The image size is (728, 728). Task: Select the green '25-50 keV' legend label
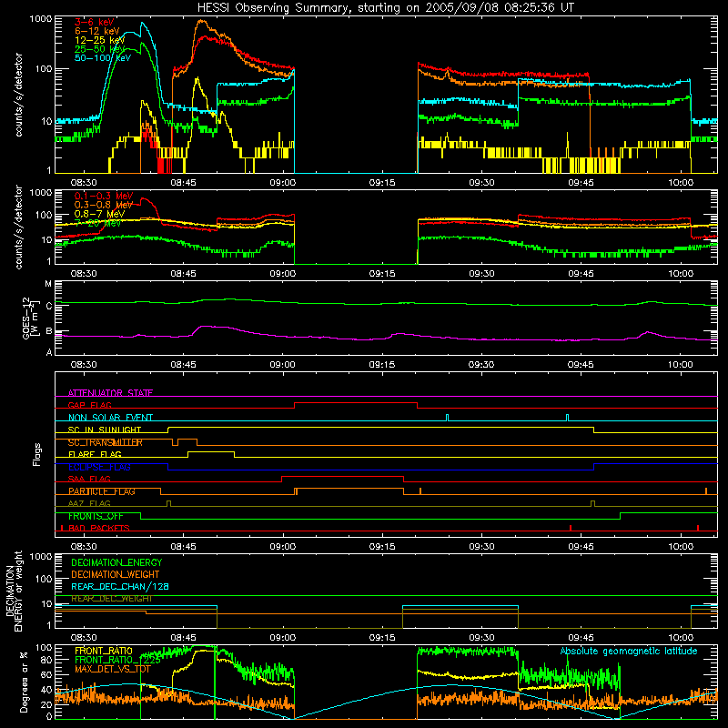coord(100,49)
